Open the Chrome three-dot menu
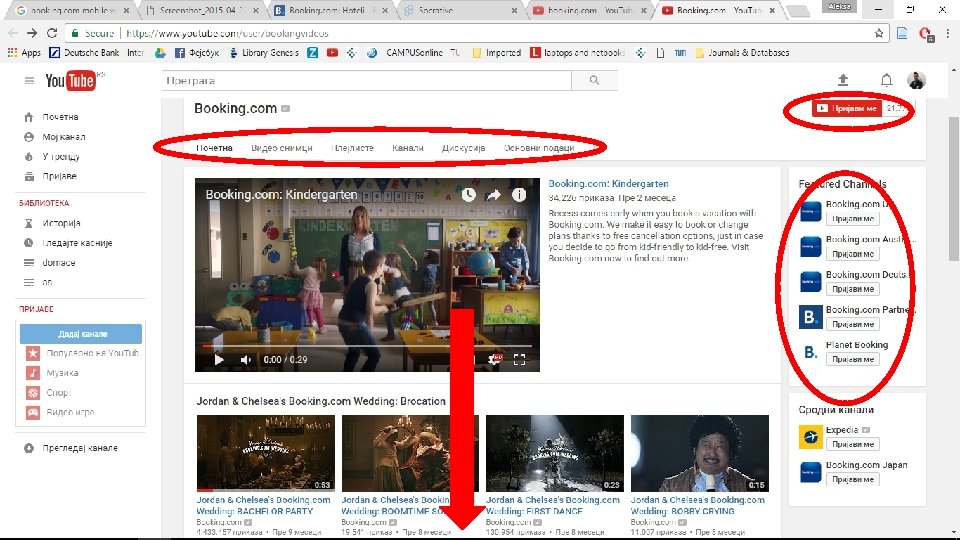 tap(948, 33)
